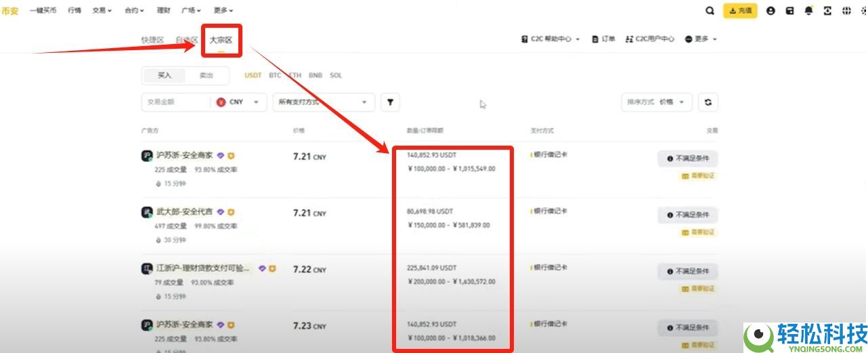This screenshot has height=353, width=868.
Task: Open the wallet icon in top bar
Action: click(x=789, y=11)
